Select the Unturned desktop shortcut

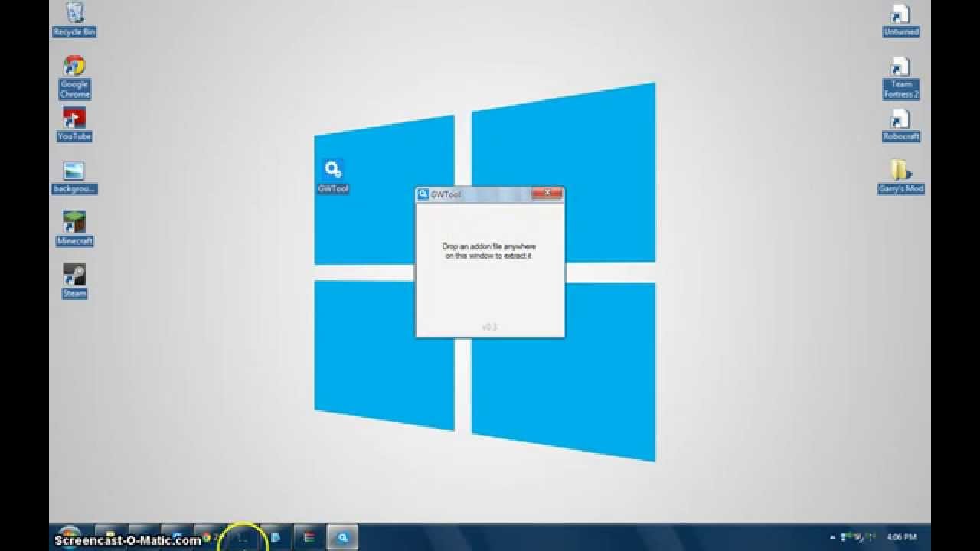tap(901, 20)
